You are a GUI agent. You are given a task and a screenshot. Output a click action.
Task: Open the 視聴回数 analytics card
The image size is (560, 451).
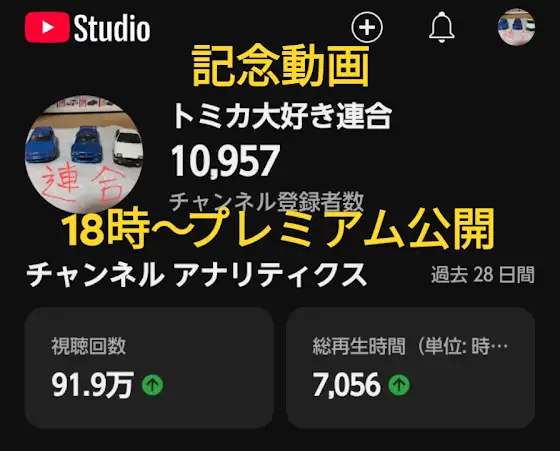point(149,368)
